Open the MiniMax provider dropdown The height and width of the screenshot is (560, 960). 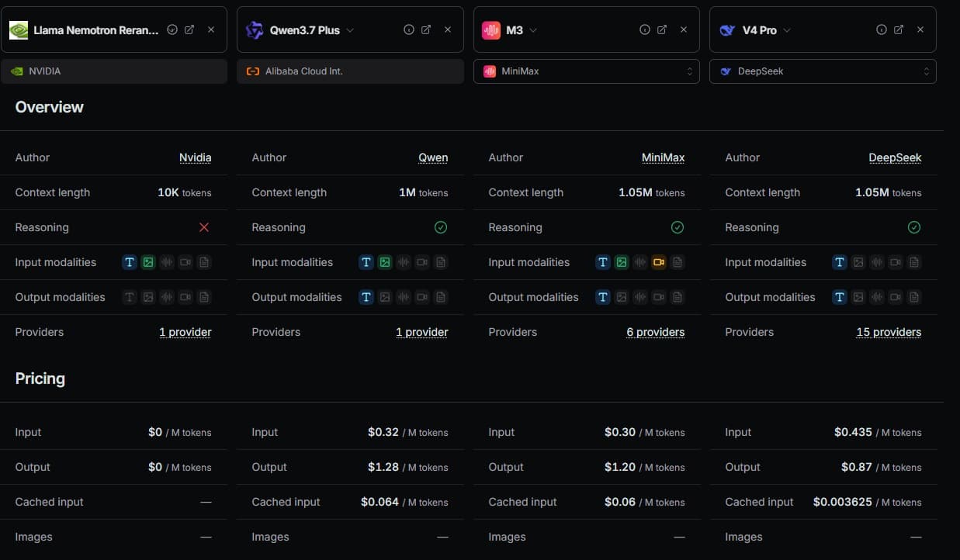(x=587, y=71)
